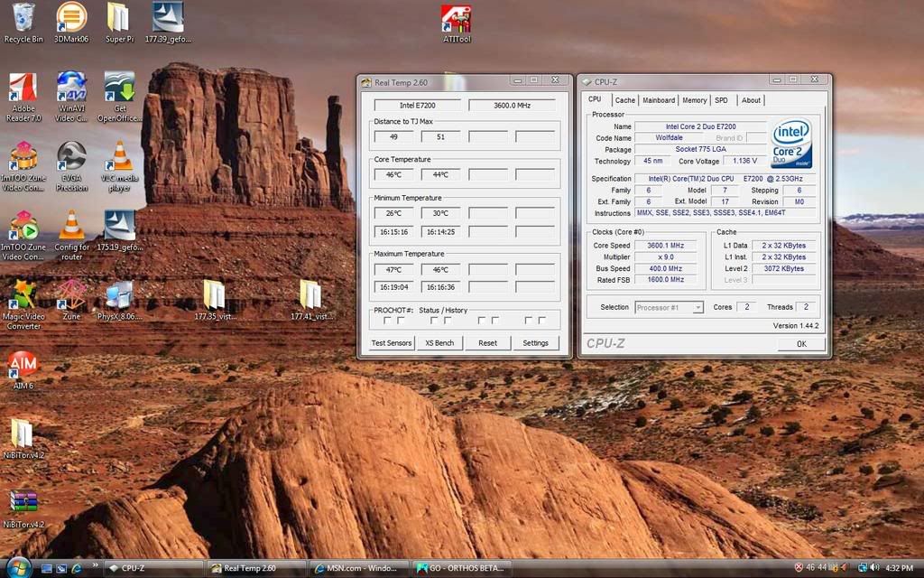Launch the EVGA Precision shortcut
Screen dimensions: 924x578
tap(72, 167)
